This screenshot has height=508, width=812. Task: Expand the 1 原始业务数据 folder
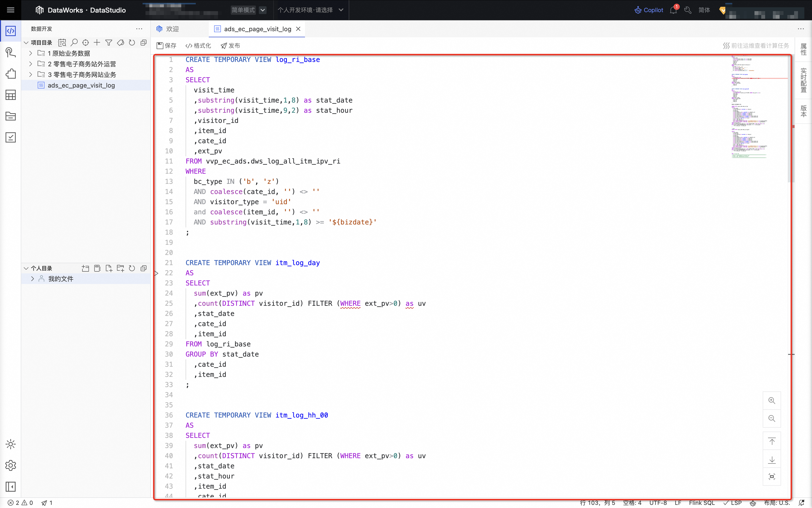click(30, 53)
